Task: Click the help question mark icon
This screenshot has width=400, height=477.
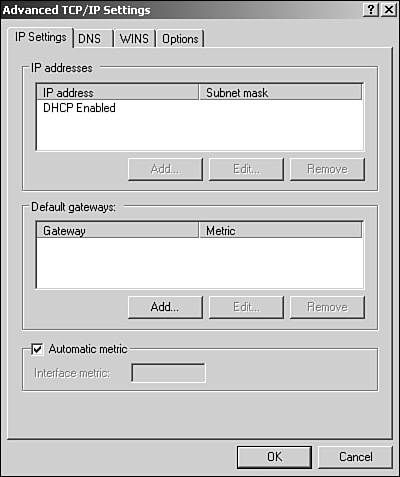Action: 371,10
